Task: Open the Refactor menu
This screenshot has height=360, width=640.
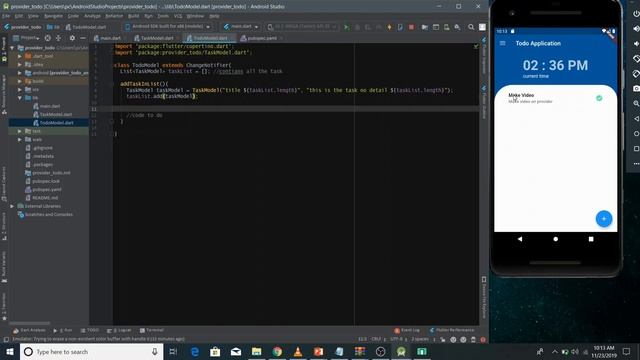Action: pyautogui.click(x=114, y=16)
